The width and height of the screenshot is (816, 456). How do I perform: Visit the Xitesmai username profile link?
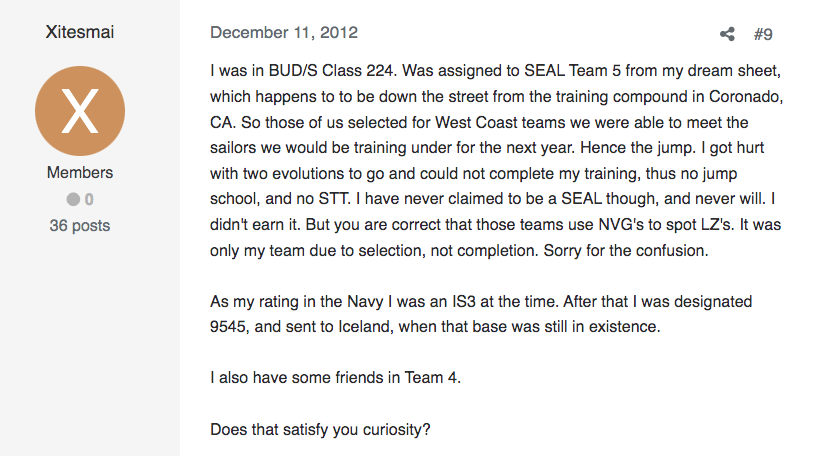click(80, 32)
